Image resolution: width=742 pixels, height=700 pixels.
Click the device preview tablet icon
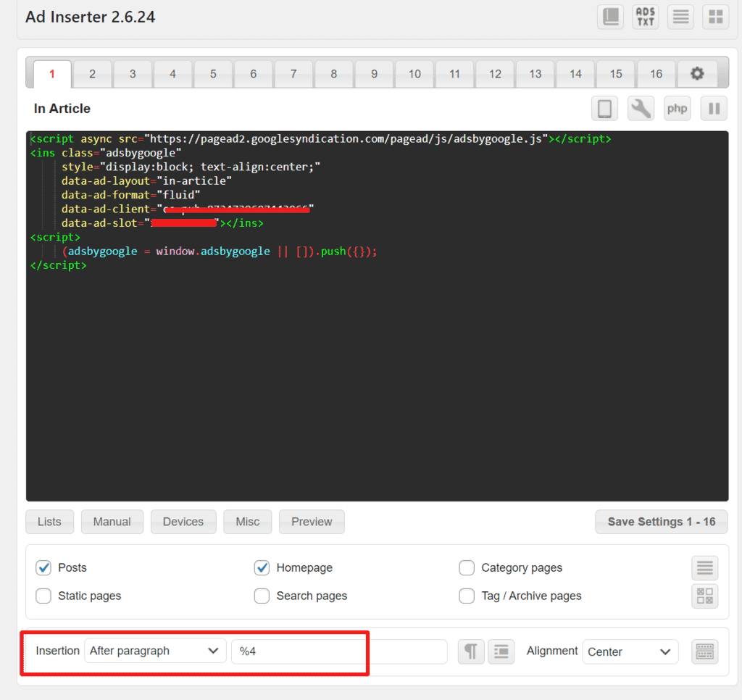click(605, 109)
